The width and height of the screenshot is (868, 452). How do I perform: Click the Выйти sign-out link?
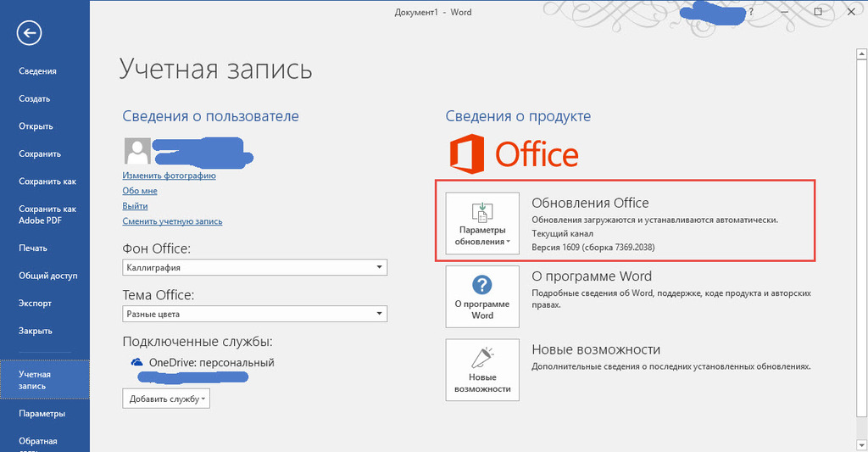pyautogui.click(x=135, y=206)
